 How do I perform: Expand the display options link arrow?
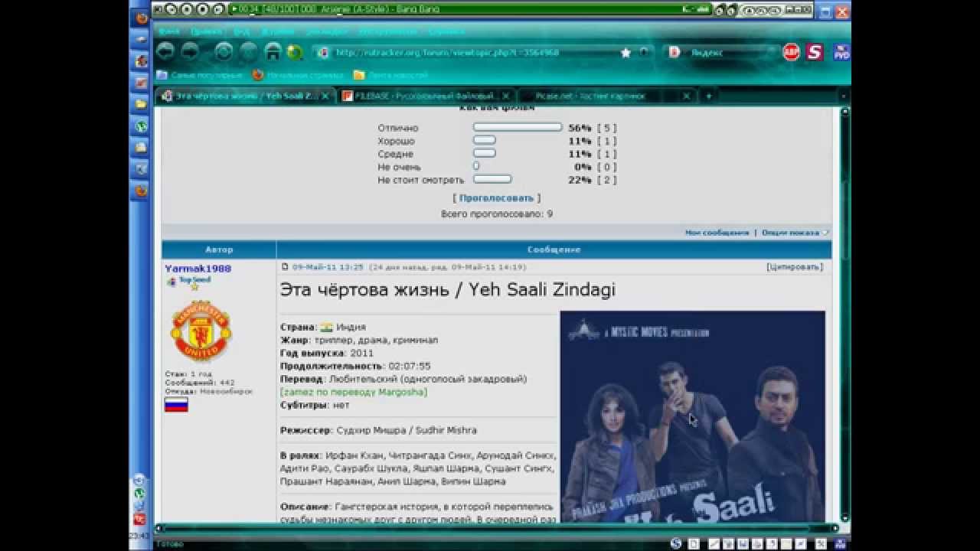[825, 232]
